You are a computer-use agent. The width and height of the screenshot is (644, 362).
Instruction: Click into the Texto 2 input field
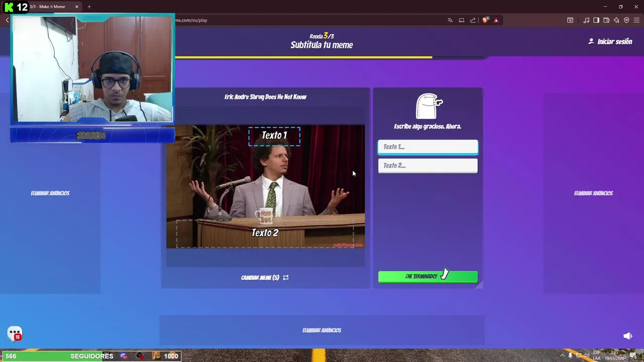coord(428,165)
